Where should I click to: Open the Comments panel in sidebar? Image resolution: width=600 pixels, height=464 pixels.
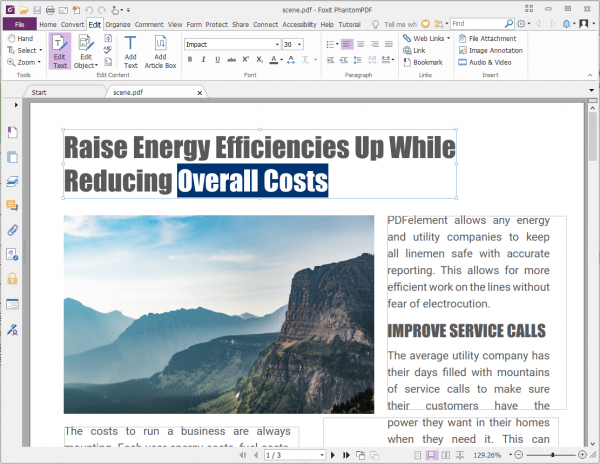[12, 205]
